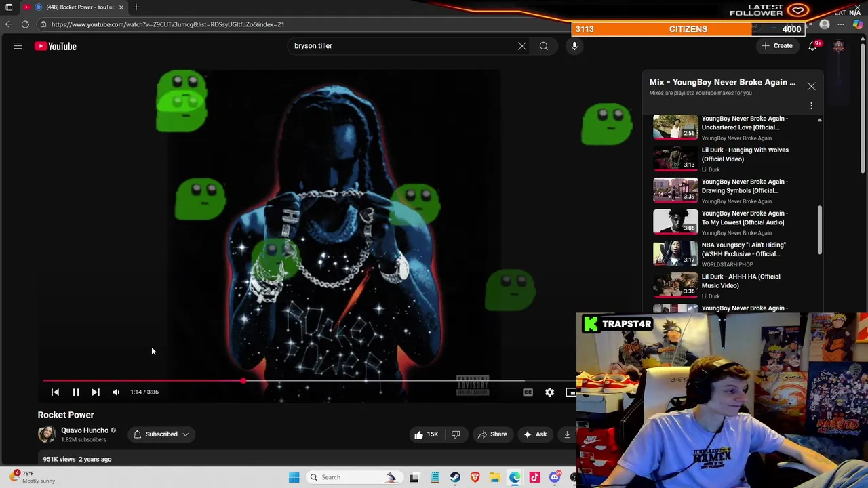Mute the video with the volume icon
Image resolution: width=868 pixels, height=488 pixels.
[116, 392]
